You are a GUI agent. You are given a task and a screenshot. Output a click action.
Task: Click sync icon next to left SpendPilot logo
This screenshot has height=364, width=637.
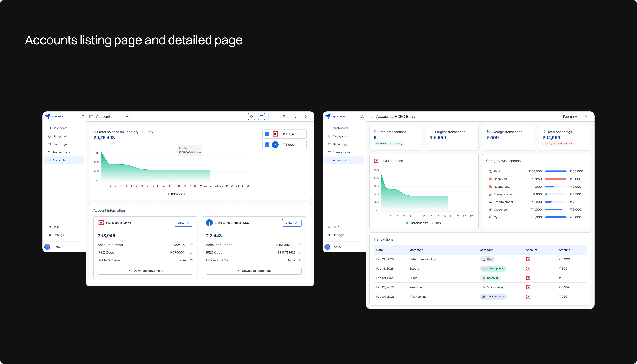82,116
